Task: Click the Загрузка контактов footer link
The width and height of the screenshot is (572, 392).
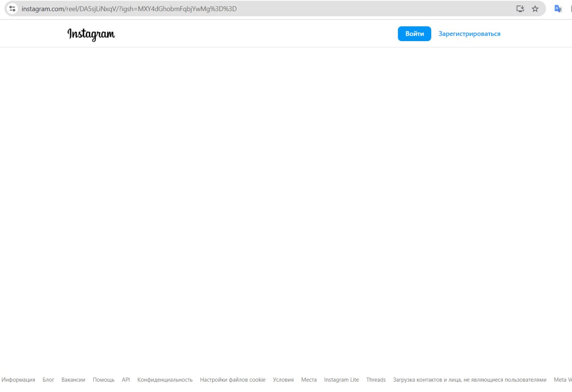Action: [x=469, y=379]
